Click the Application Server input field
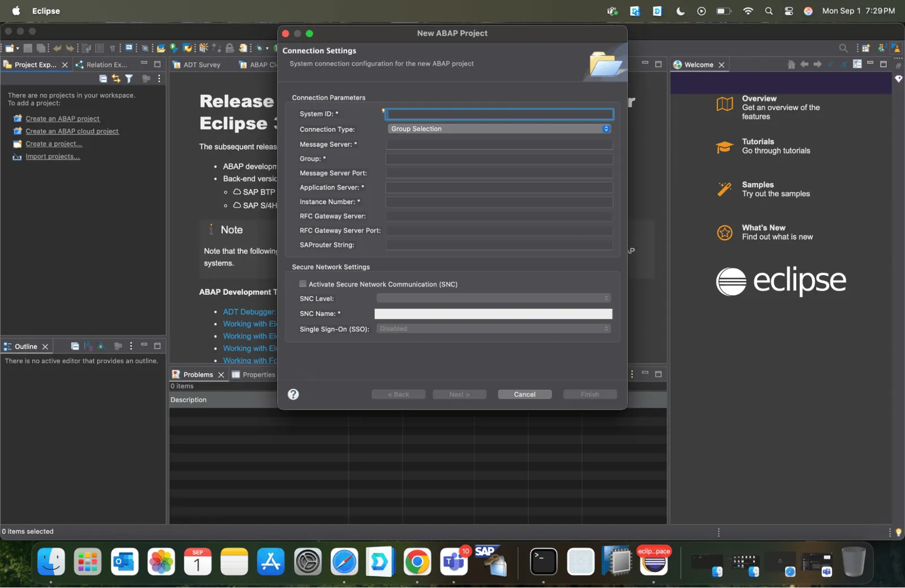The image size is (905, 588). pos(499,187)
